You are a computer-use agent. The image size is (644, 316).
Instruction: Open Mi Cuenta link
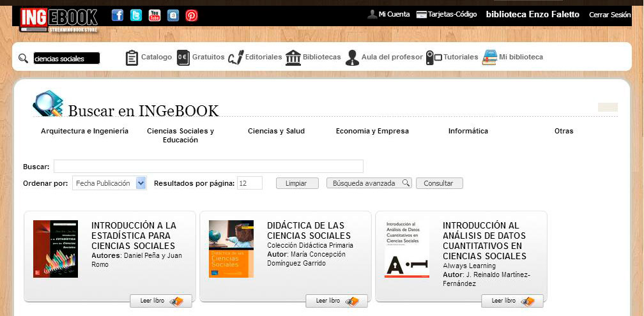point(394,14)
